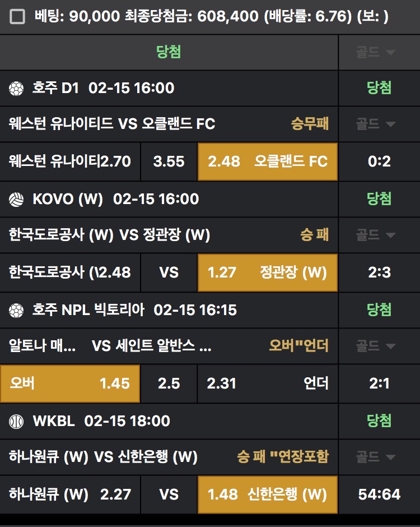Image resolution: width=420 pixels, height=527 pixels.
Task: Choose 언더 2.31 option
Action: pos(268,383)
